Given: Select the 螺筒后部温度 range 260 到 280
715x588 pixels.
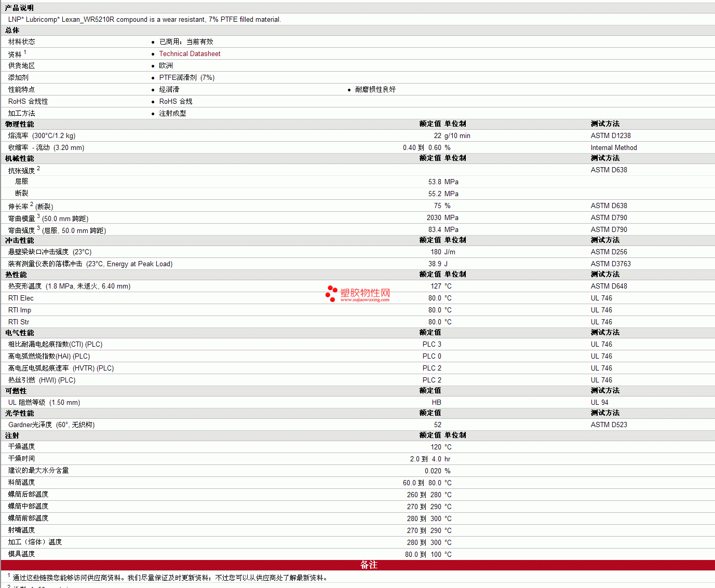Looking at the screenshot, I should [424, 495].
